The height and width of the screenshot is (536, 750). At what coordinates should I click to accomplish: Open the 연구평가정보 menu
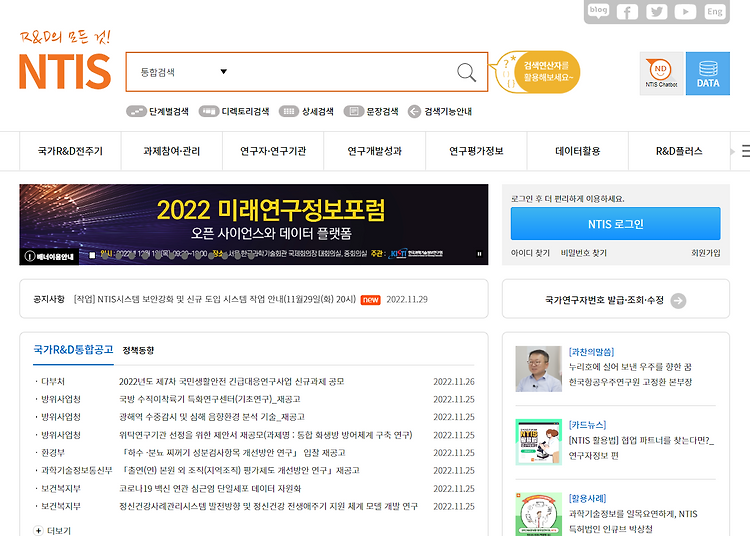476,151
